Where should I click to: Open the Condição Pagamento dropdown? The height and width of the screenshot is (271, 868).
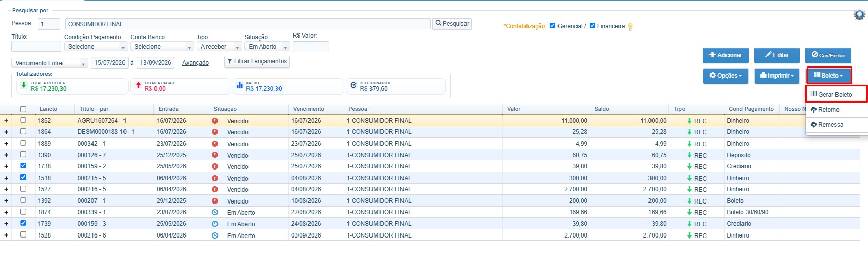96,47
